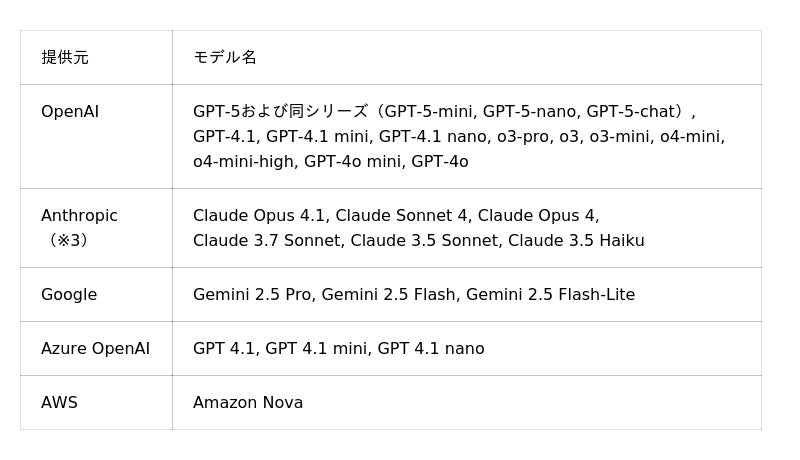Click the モデル名 column header
This screenshot has width=800, height=460.
(225, 58)
